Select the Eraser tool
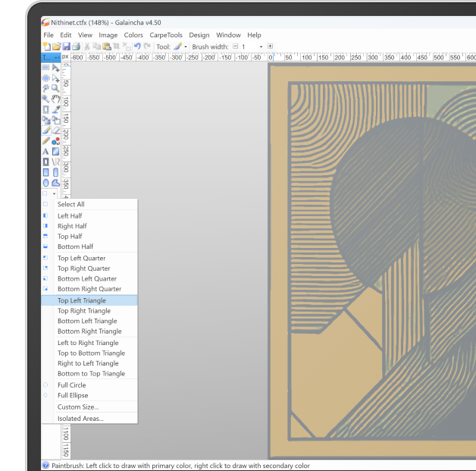The height and width of the screenshot is (471, 476). 55,130
